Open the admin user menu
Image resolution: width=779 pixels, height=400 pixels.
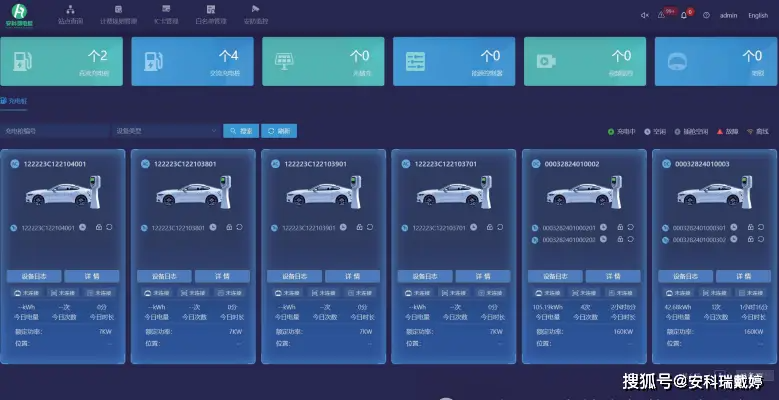(728, 15)
